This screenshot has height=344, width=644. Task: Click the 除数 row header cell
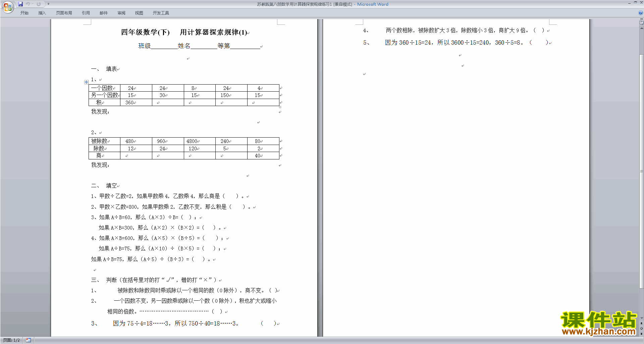[x=104, y=148]
